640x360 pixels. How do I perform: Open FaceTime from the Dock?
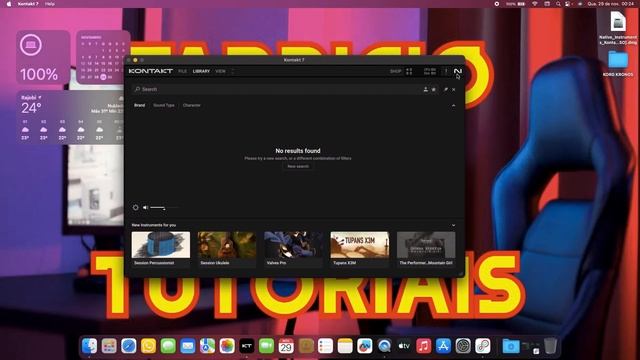click(266, 346)
